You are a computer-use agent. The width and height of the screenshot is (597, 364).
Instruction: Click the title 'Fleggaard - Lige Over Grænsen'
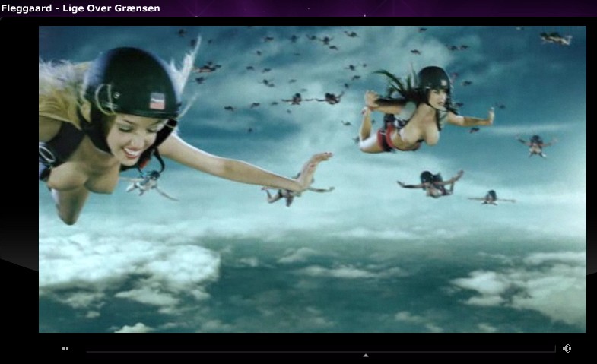pyautogui.click(x=81, y=8)
